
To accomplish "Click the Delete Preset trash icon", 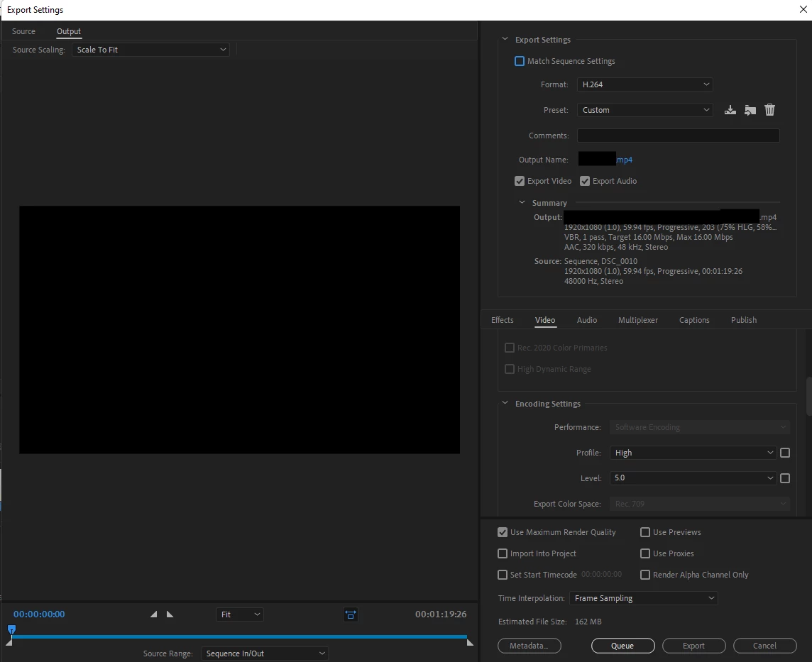I will 769,110.
